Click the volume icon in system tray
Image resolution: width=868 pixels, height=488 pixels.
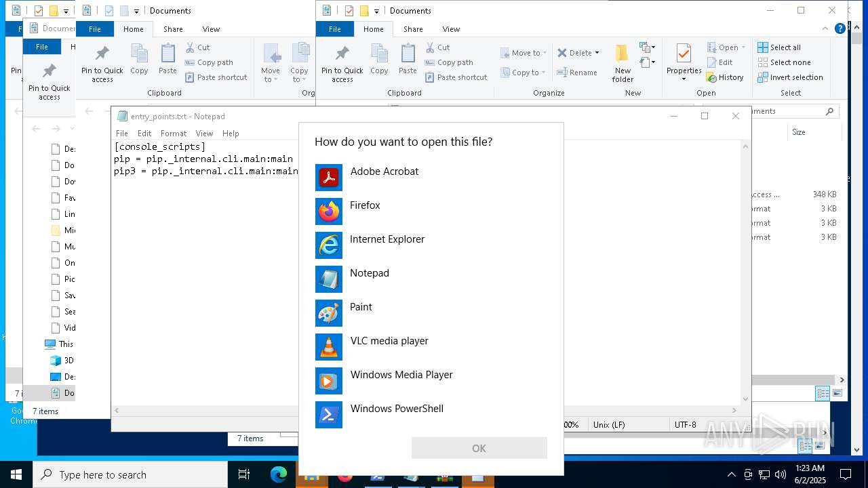click(x=781, y=474)
